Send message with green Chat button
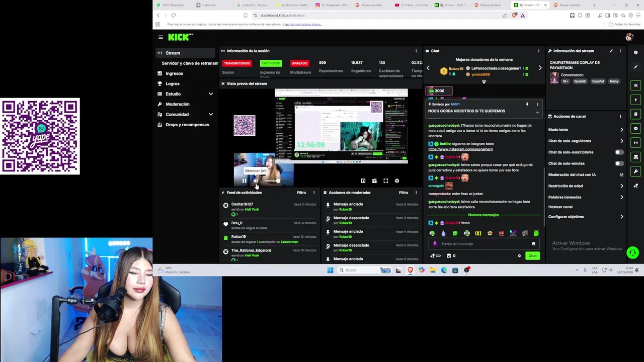Viewport: 644px width, 362px height. pyautogui.click(x=532, y=256)
